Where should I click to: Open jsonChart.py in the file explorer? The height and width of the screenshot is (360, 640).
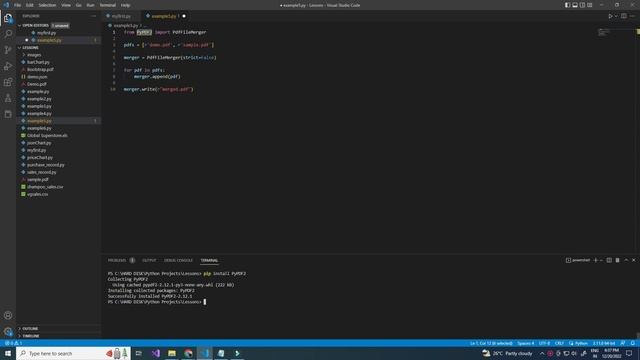39,143
